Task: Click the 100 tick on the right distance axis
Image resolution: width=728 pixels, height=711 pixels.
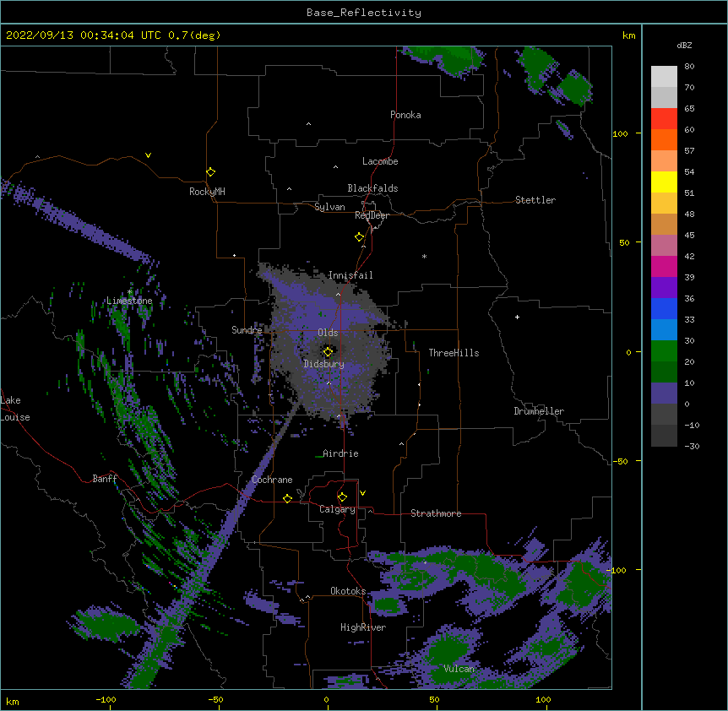Action: point(620,133)
